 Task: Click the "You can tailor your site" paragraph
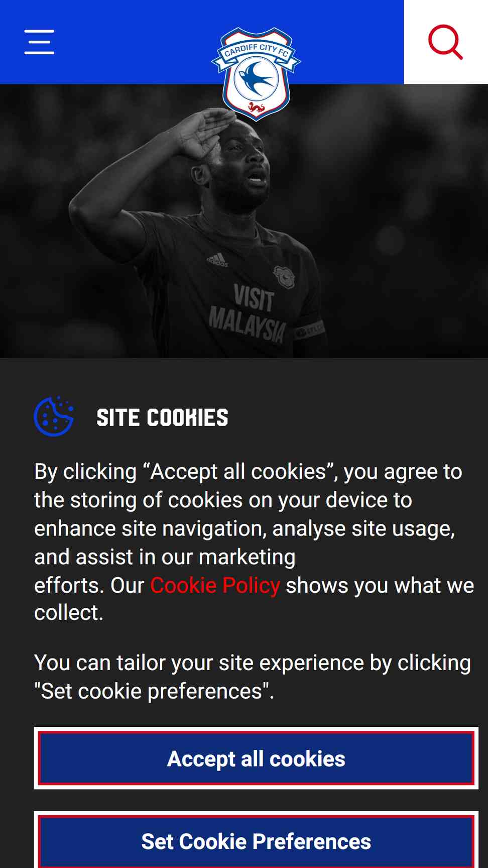point(253,677)
